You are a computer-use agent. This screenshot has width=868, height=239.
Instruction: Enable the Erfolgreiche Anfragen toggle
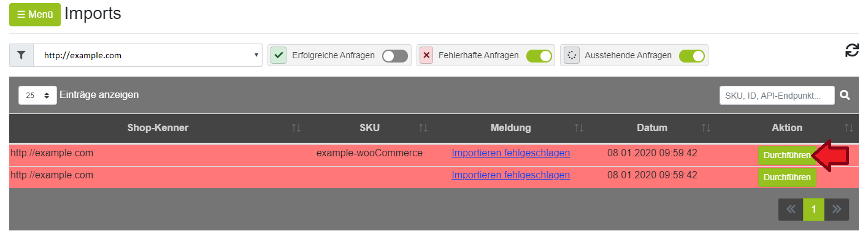point(395,56)
